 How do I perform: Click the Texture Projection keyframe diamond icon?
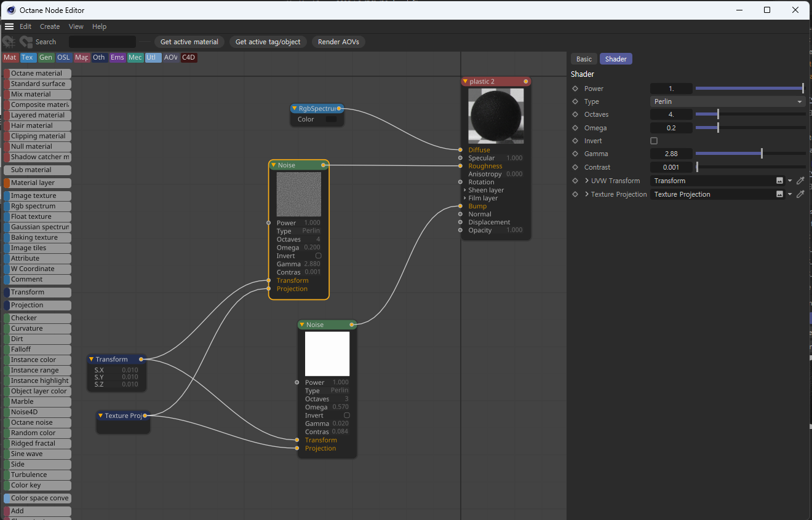575,194
